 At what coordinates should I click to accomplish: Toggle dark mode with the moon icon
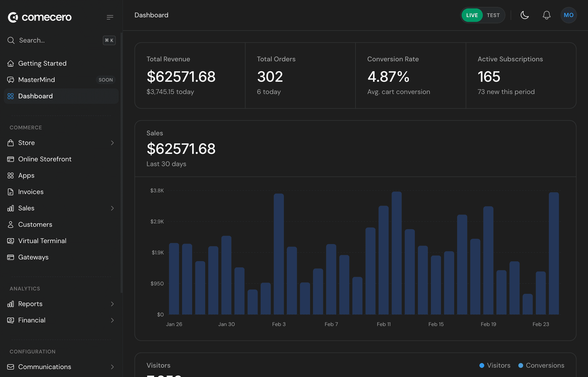[x=525, y=15]
